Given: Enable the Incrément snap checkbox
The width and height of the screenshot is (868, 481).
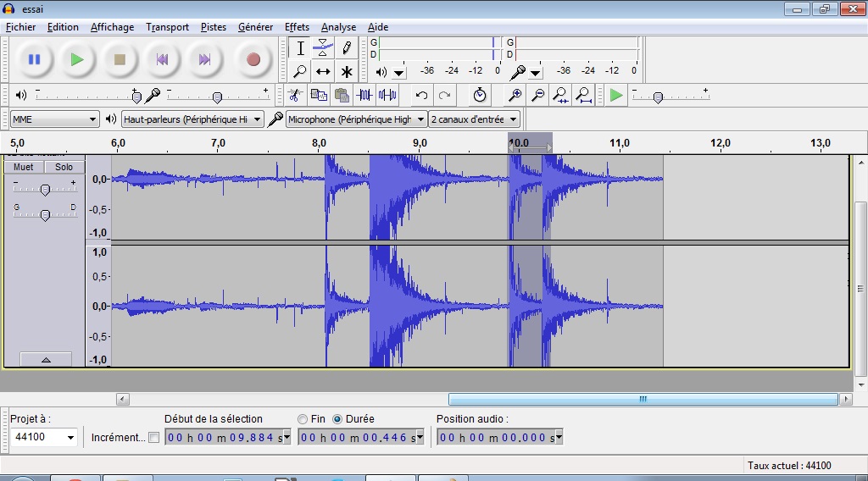Looking at the screenshot, I should pos(154,437).
